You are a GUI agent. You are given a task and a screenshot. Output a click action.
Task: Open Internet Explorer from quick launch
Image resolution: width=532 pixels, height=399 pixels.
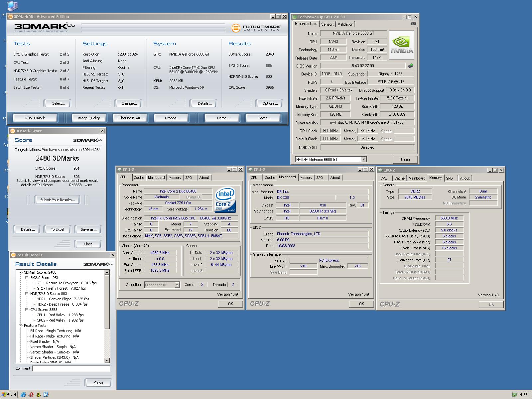click(x=23, y=395)
